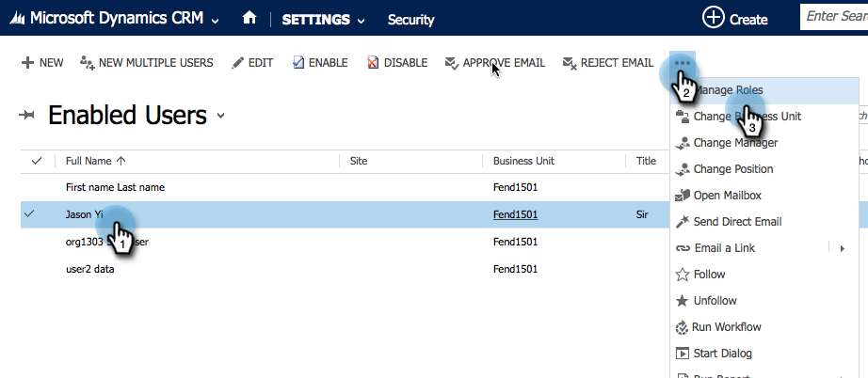
Task: Click the Approve Email icon
Action: point(452,63)
